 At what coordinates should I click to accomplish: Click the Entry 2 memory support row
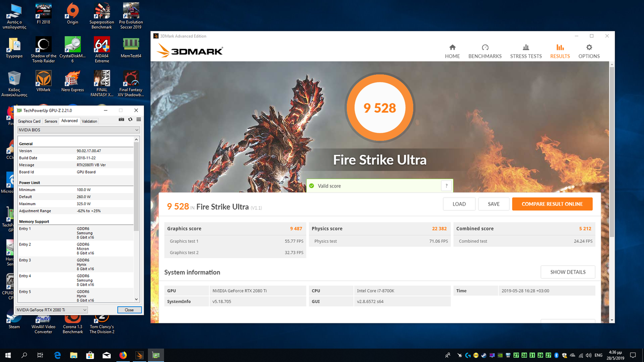pyautogui.click(x=75, y=249)
